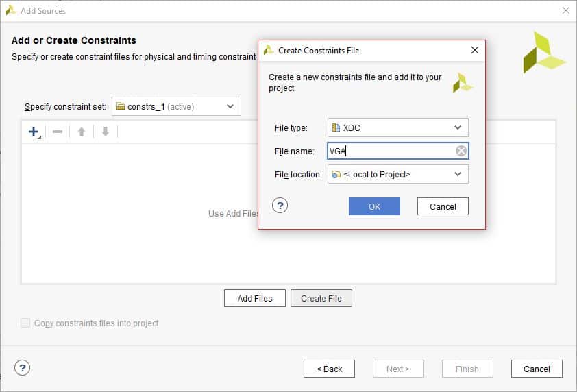Image resolution: width=577 pixels, height=392 pixels.
Task: Click the Move Down arrow icon
Action: tap(106, 132)
